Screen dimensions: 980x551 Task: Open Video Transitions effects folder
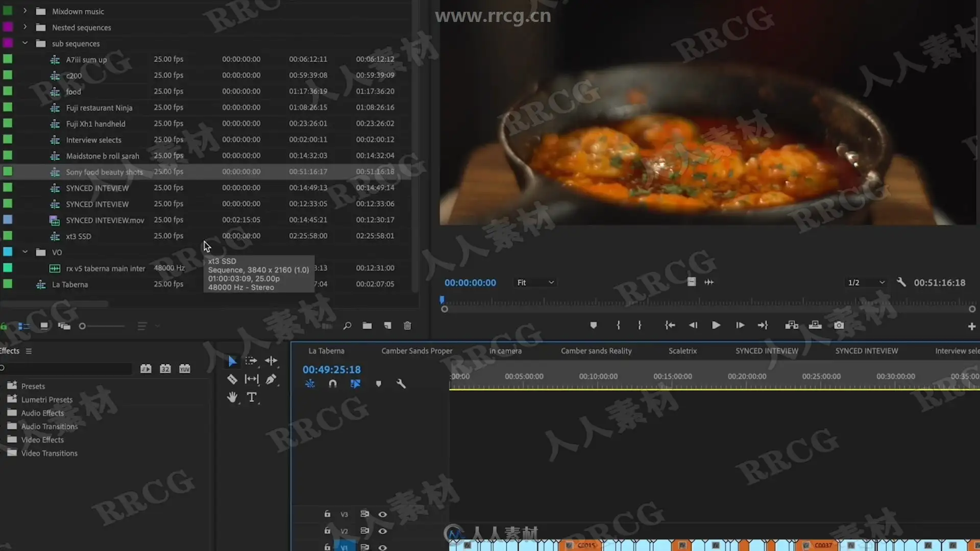point(49,453)
